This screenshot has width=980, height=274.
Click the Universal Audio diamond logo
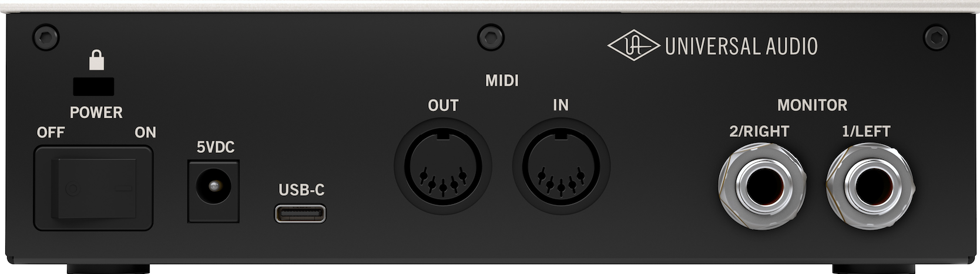click(633, 45)
